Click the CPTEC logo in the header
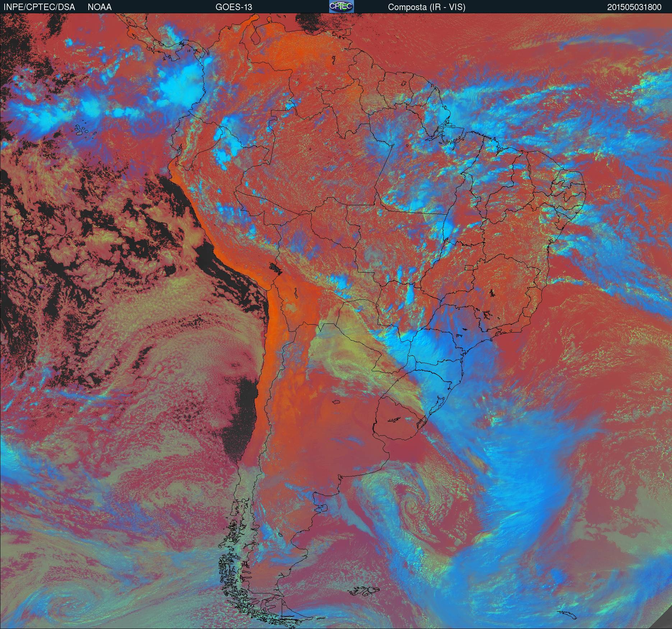 pyautogui.click(x=341, y=6)
